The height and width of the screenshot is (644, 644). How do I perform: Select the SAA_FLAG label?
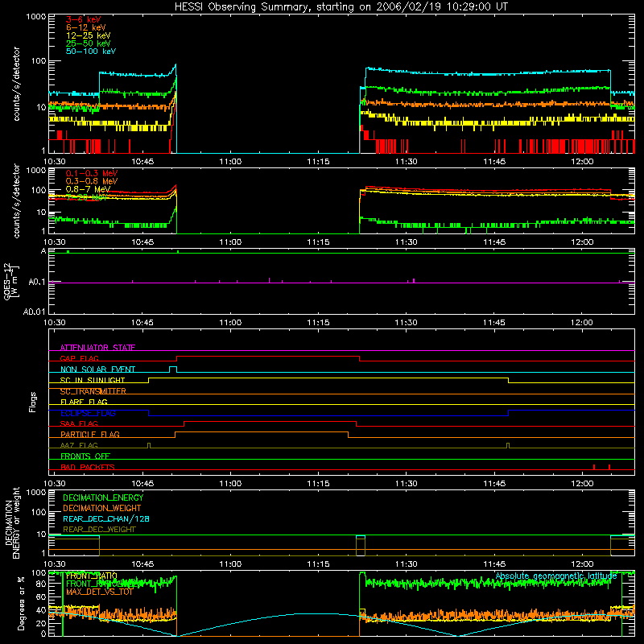pyautogui.click(x=79, y=423)
